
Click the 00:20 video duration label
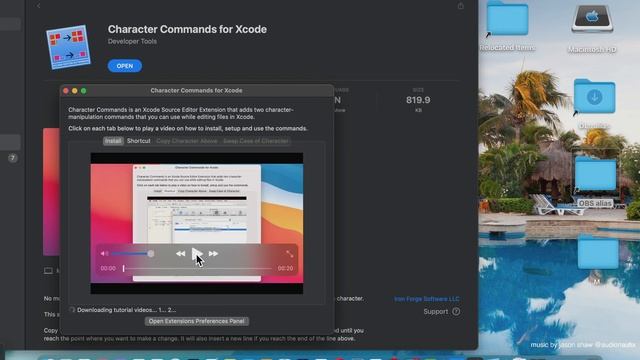pyautogui.click(x=285, y=268)
